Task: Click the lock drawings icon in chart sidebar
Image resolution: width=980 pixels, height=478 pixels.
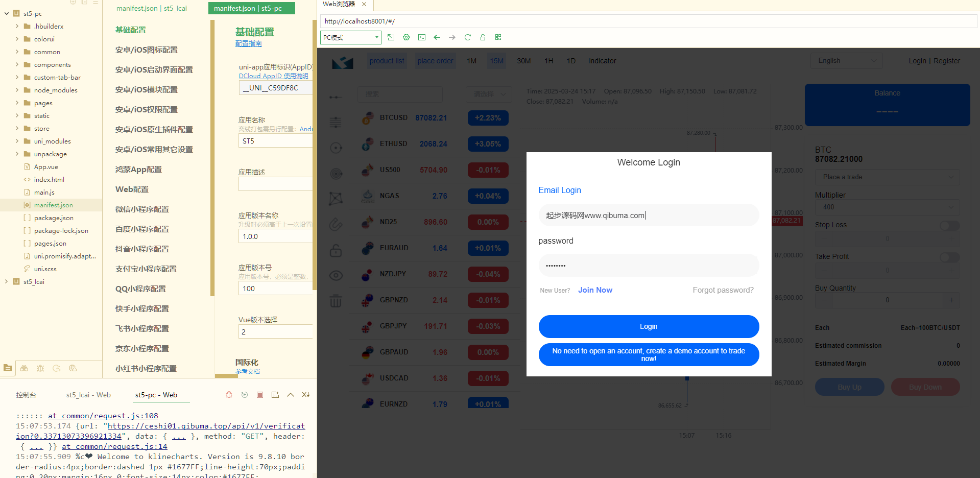Action: coord(336,250)
